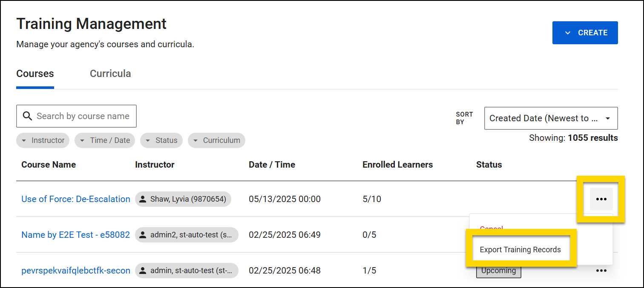Expand the Time / Date filter
The height and width of the screenshot is (288, 644).
click(105, 140)
